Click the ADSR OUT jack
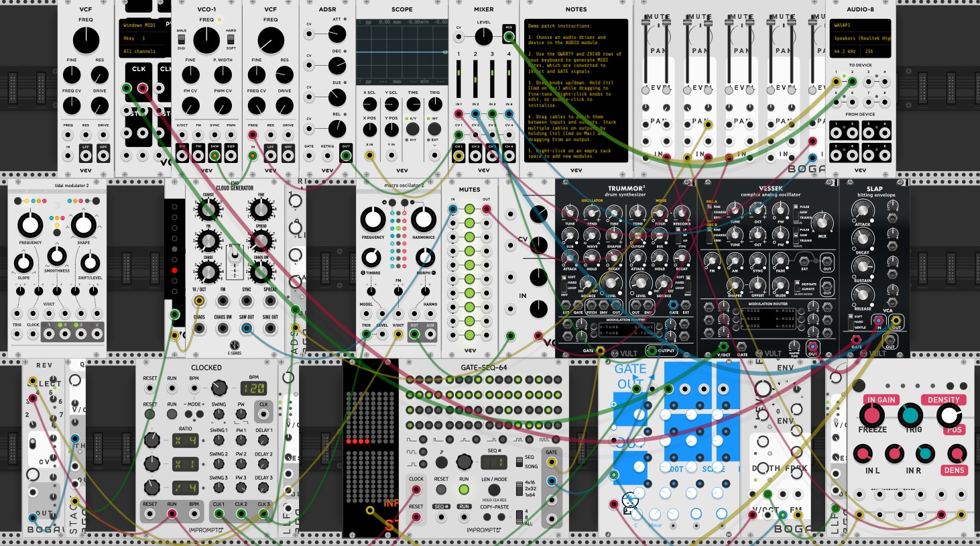980x546 pixels. point(345,156)
